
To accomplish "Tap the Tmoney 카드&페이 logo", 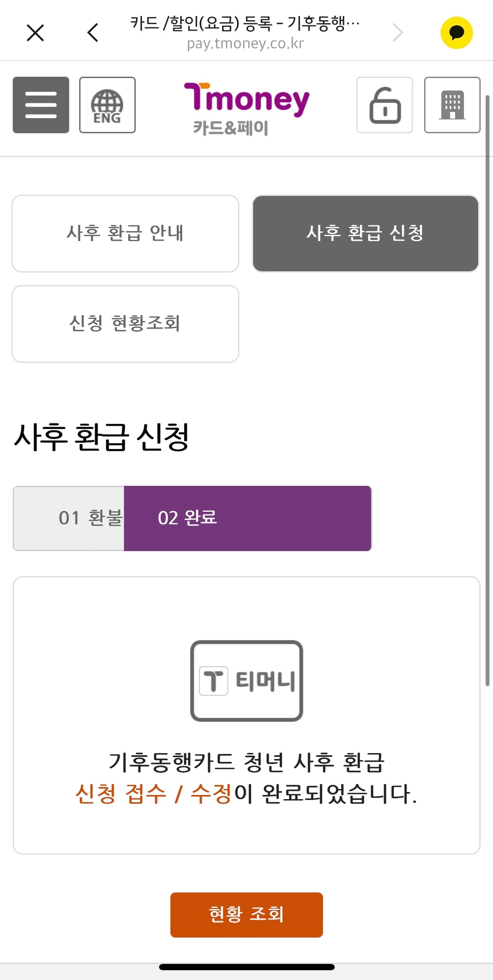I will tap(246, 109).
